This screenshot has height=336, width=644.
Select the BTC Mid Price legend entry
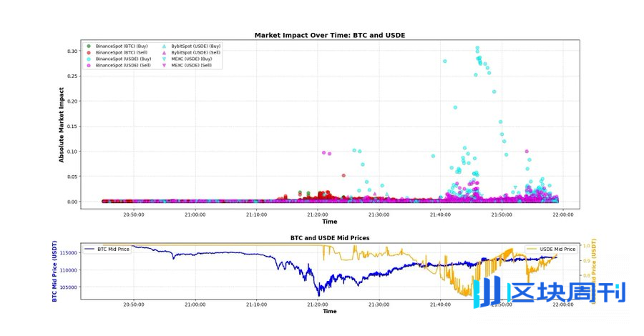(x=107, y=249)
